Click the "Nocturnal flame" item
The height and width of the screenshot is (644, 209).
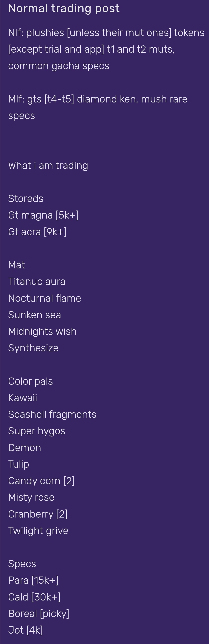(45, 298)
